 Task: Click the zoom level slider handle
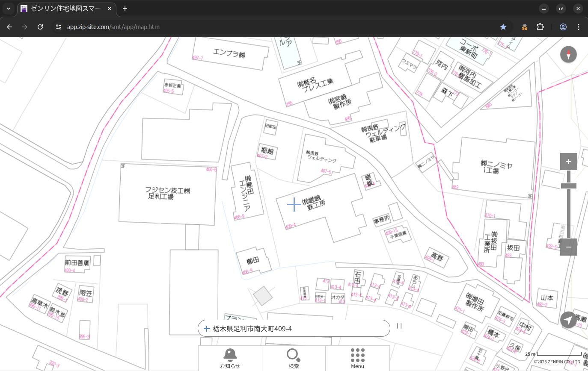point(568,186)
